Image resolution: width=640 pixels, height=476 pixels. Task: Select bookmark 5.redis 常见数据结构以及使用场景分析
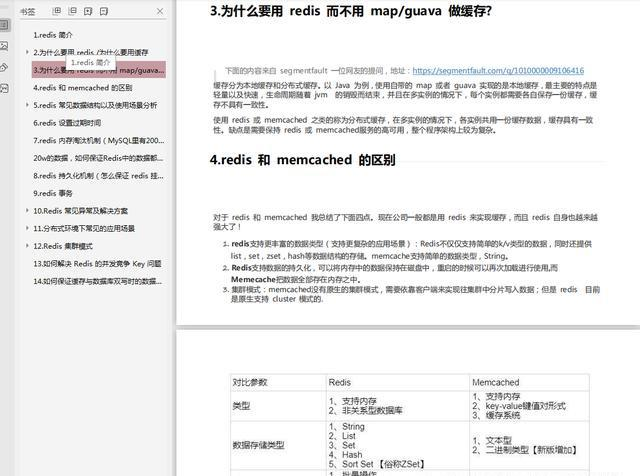[95, 105]
